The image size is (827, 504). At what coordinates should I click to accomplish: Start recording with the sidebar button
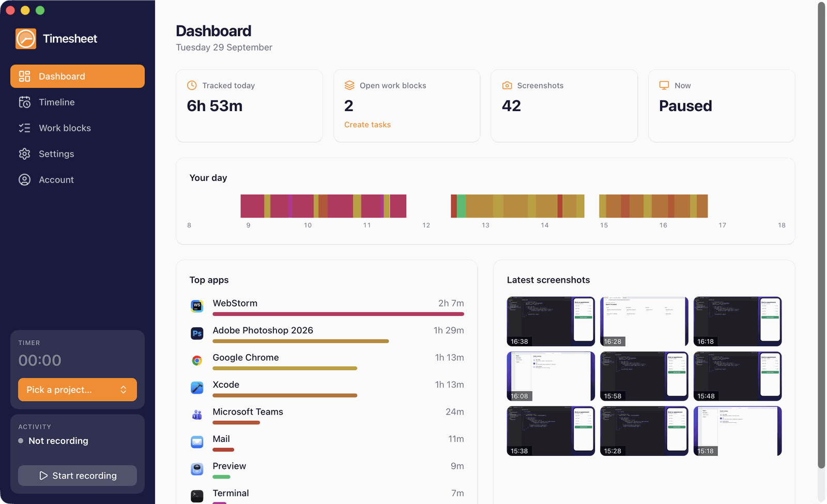(x=78, y=476)
